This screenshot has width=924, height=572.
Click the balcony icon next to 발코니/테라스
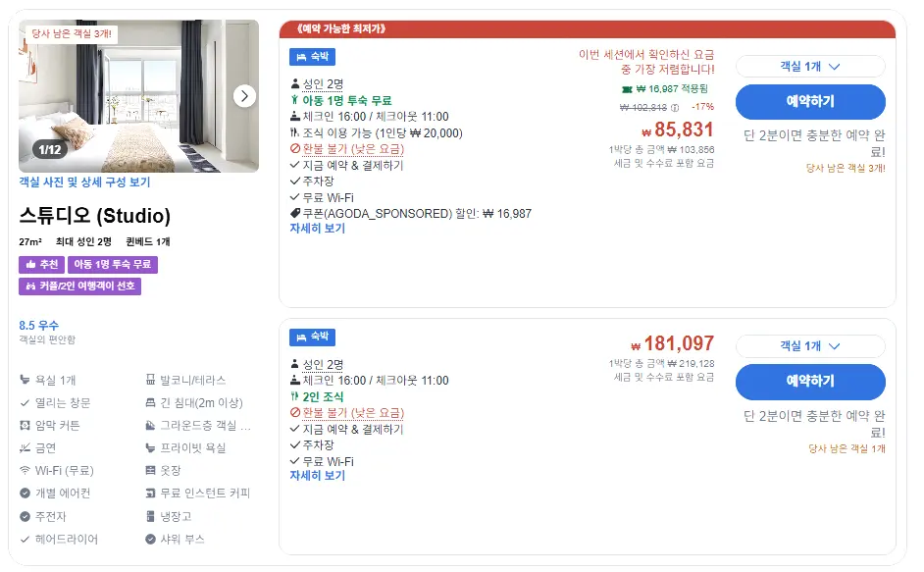tap(150, 380)
